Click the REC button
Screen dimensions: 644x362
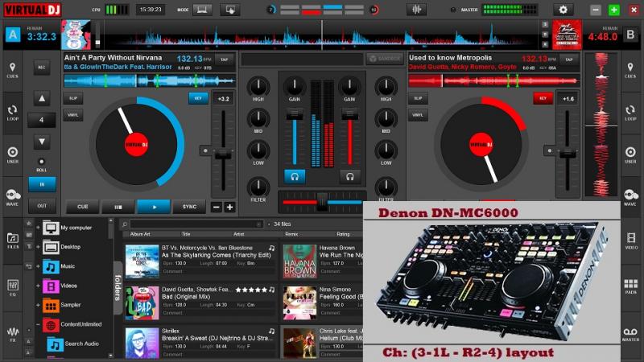click(42, 68)
